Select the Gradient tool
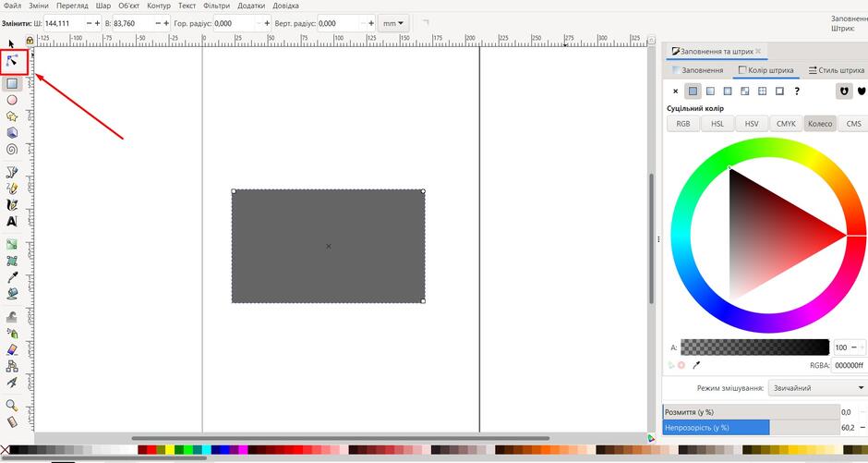The height and width of the screenshot is (463, 868). pyautogui.click(x=12, y=244)
